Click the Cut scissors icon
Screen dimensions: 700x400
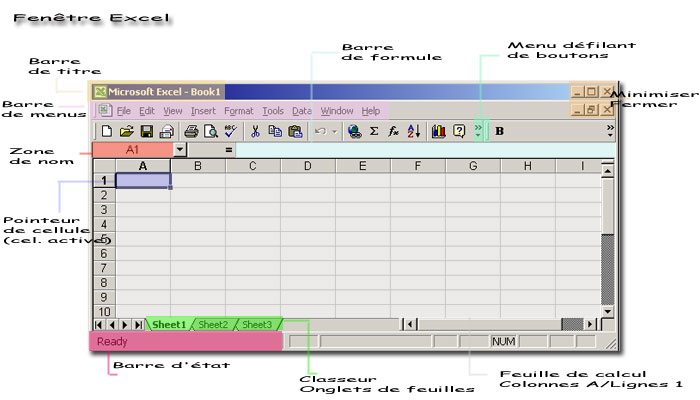[255, 131]
